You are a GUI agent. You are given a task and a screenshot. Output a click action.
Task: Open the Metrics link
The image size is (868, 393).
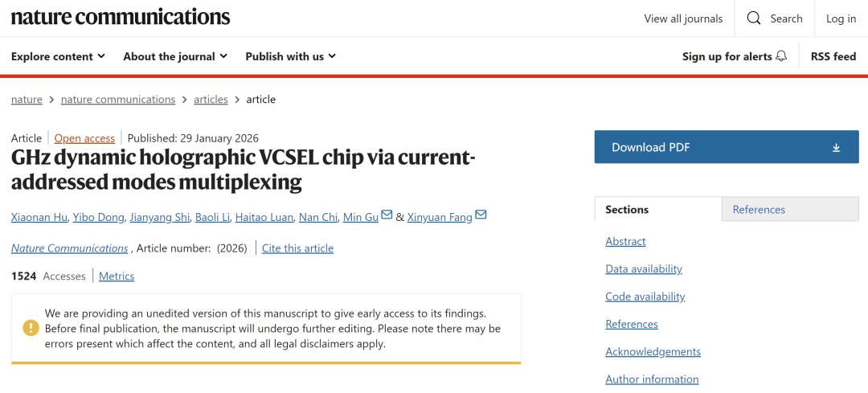(117, 276)
